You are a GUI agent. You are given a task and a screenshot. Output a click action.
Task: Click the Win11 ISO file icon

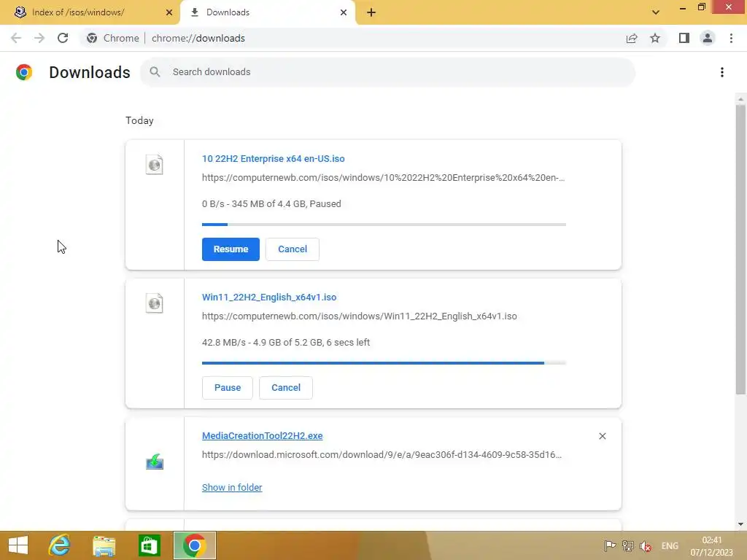[x=155, y=303]
